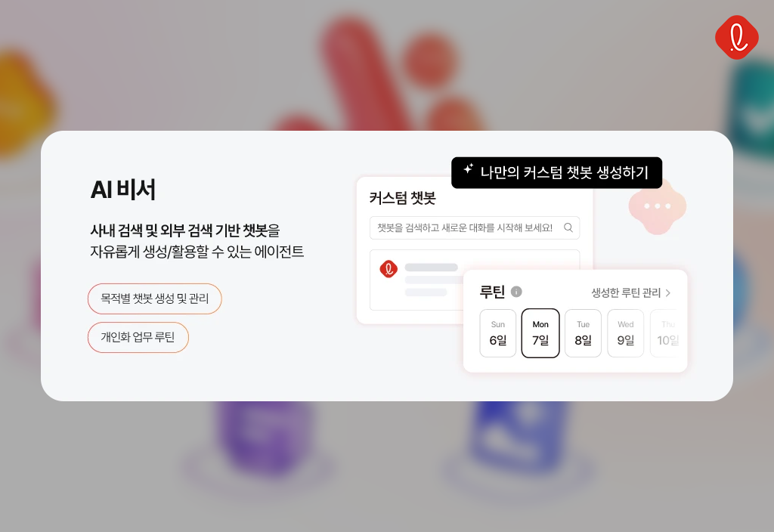Click the magnifier search icon in chatbot field
This screenshot has width=774, height=532.
(568, 227)
